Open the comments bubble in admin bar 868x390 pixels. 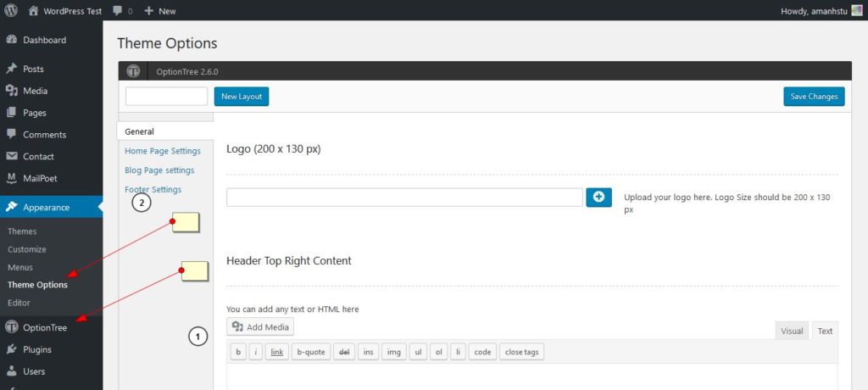(117, 10)
